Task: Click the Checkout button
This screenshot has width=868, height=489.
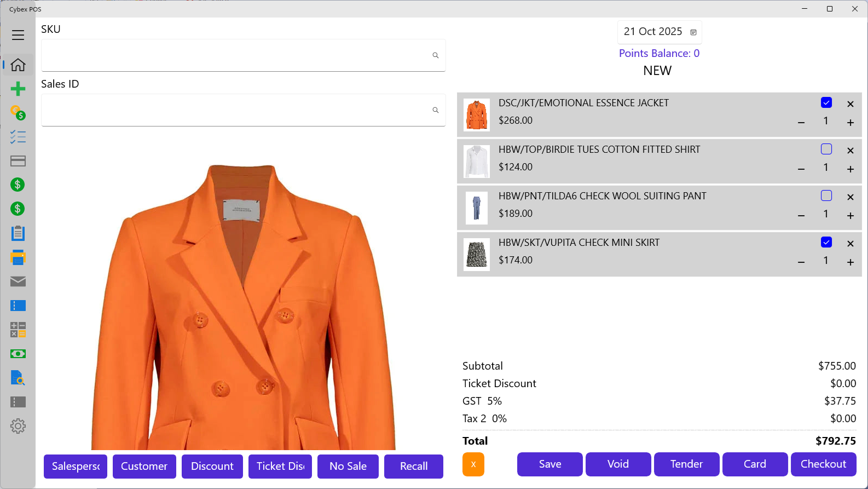Action: (824, 464)
